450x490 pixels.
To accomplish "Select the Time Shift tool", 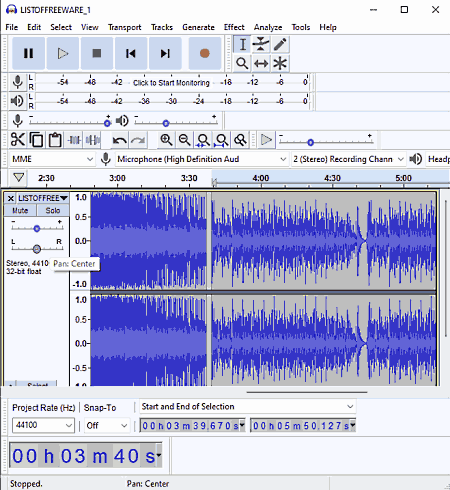I will 261,63.
